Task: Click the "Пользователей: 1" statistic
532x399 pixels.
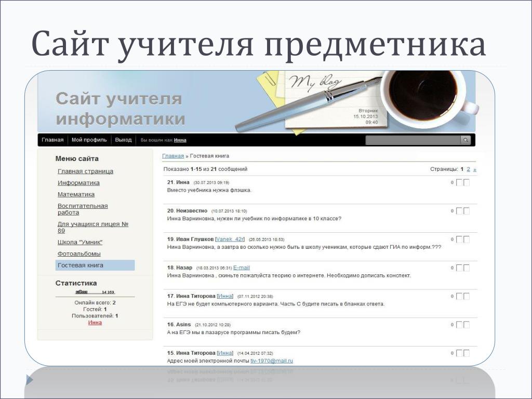Action: point(95,316)
